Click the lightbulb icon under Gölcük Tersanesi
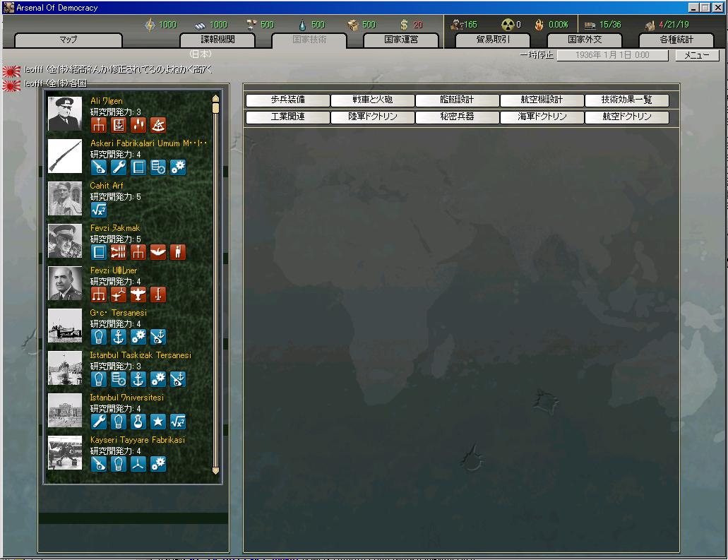 pyautogui.click(x=98, y=337)
